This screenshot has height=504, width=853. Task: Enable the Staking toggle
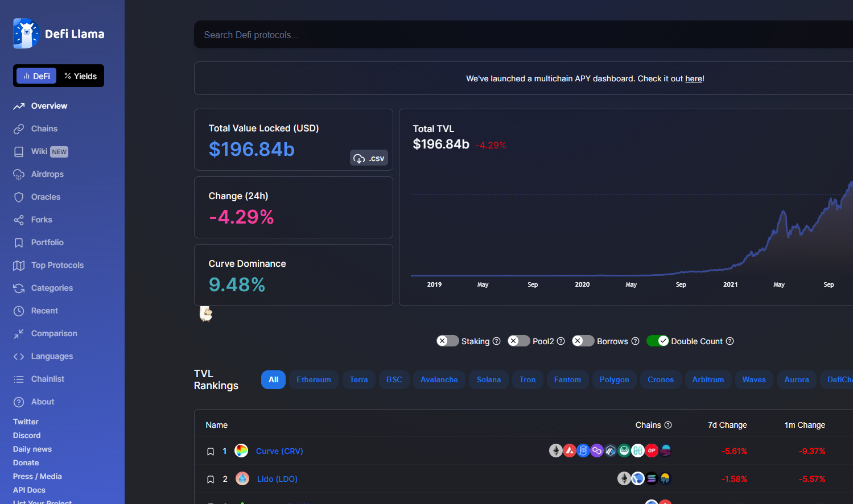pyautogui.click(x=448, y=341)
